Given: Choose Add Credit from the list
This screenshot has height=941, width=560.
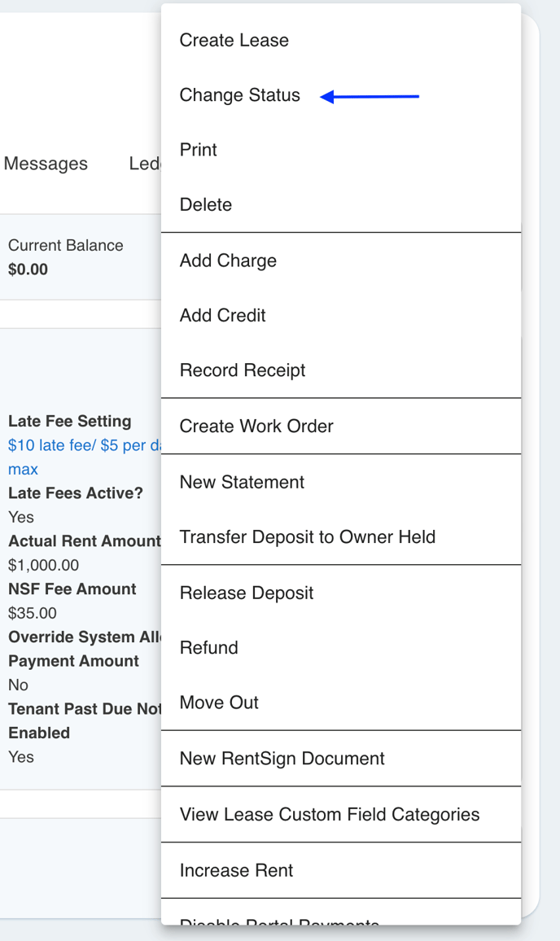Looking at the screenshot, I should click(223, 316).
